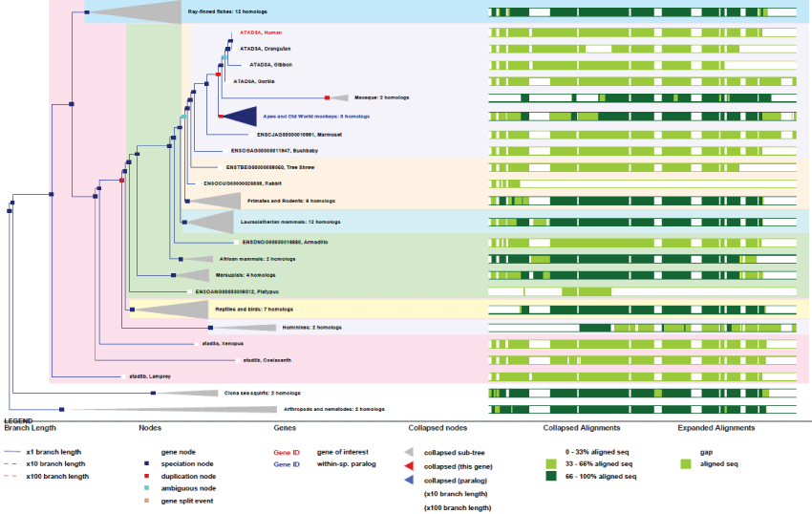Click the red duplication node beside Macaque triangle
The width and height of the screenshot is (812, 514).
[x=327, y=97]
